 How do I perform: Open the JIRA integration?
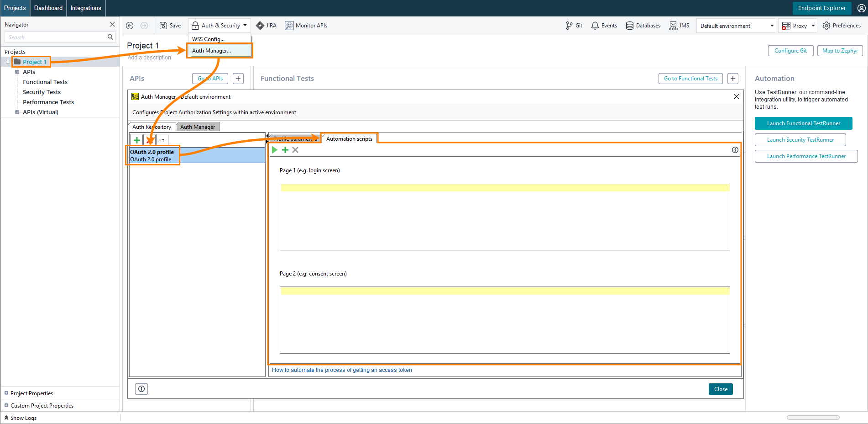pos(266,26)
